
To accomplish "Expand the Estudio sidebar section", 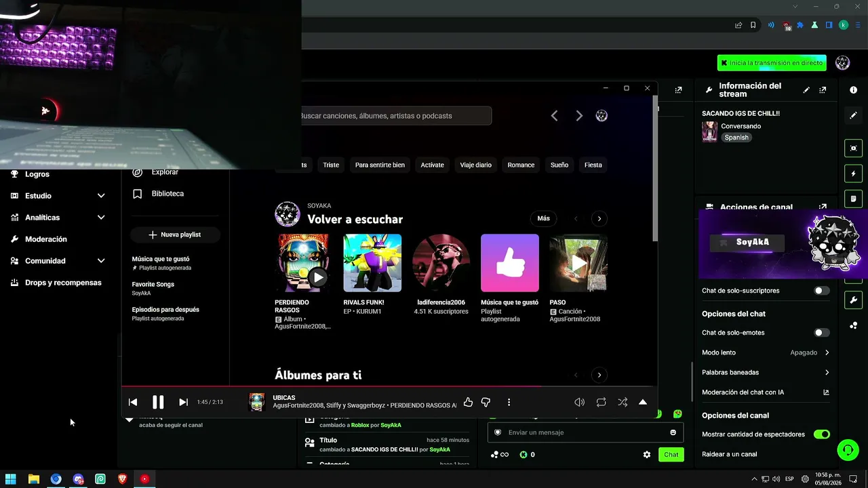I will [101, 196].
